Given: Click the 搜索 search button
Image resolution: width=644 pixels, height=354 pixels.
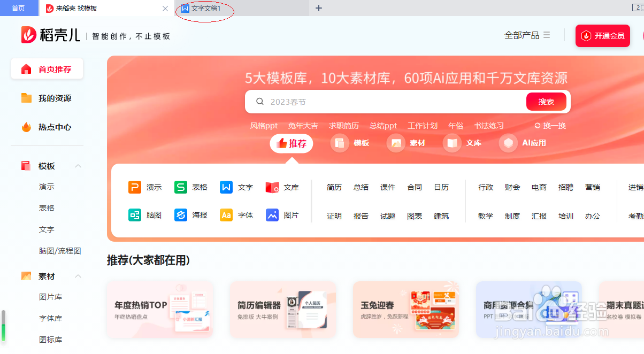Looking at the screenshot, I should coord(546,101).
